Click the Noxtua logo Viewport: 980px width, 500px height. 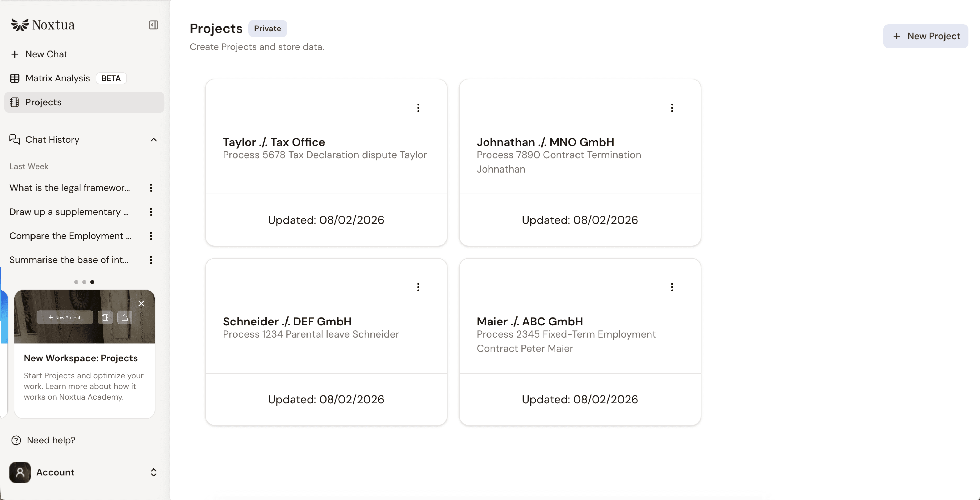tap(43, 25)
